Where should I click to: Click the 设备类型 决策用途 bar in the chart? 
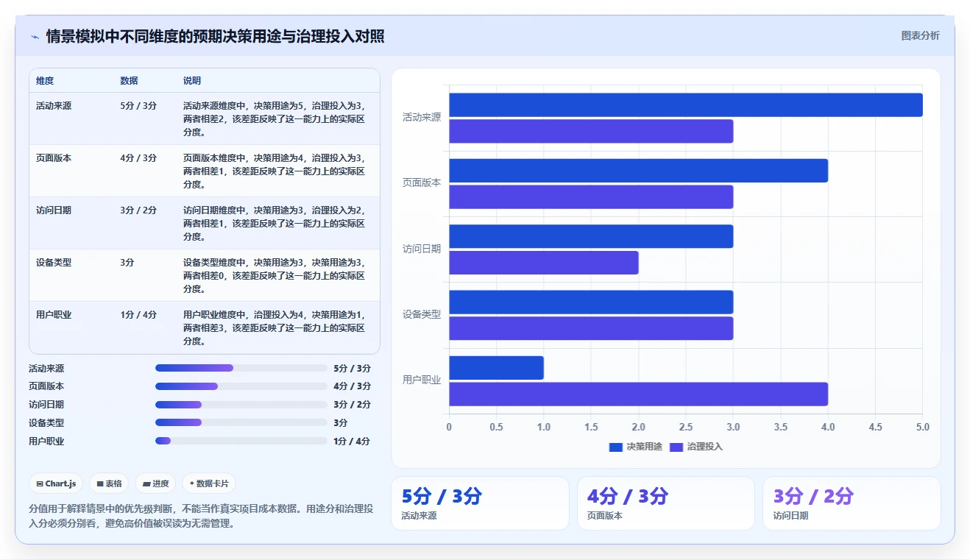pos(591,302)
